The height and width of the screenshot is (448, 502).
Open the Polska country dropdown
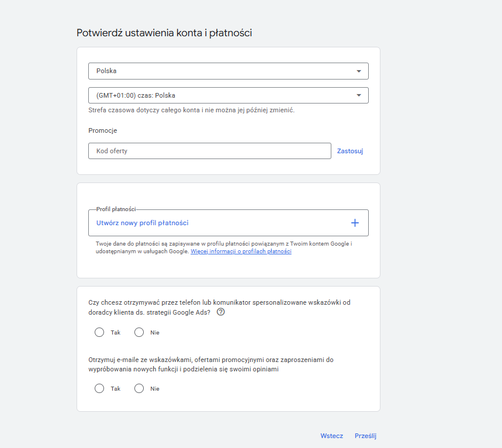tap(222, 71)
